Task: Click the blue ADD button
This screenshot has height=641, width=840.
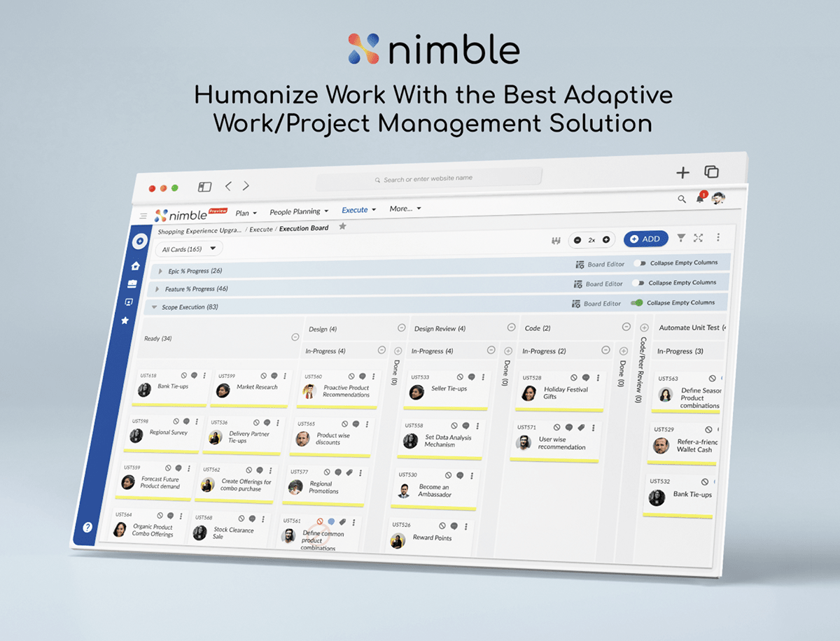Action: [645, 239]
